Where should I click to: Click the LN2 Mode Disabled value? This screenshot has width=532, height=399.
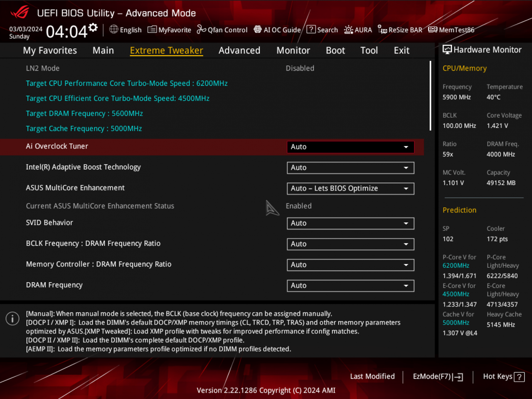click(x=300, y=68)
